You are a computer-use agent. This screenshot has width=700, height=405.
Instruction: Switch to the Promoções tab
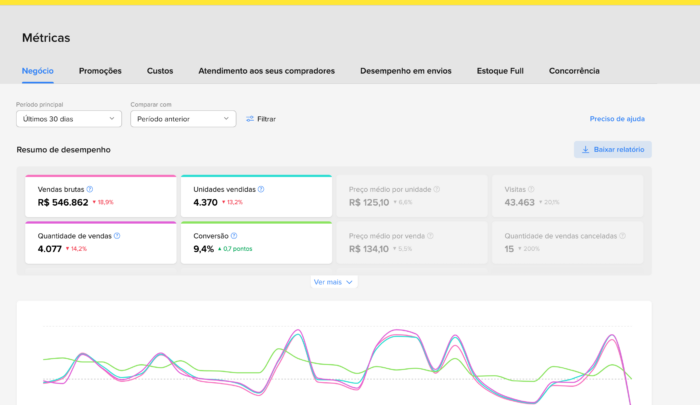point(100,71)
